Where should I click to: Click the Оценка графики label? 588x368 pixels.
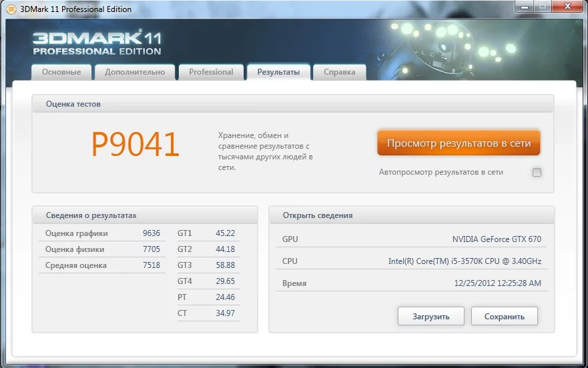pos(77,233)
